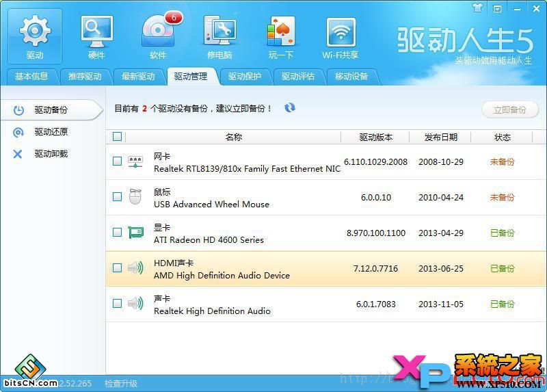Click the AMD High Definition Audio Device name
Image resolution: width=547 pixels, height=392 pixels.
[222, 276]
